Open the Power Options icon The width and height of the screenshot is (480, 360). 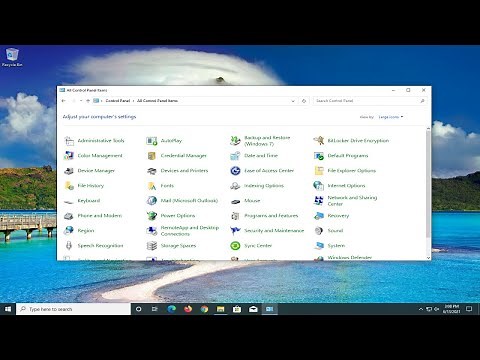[152, 216]
